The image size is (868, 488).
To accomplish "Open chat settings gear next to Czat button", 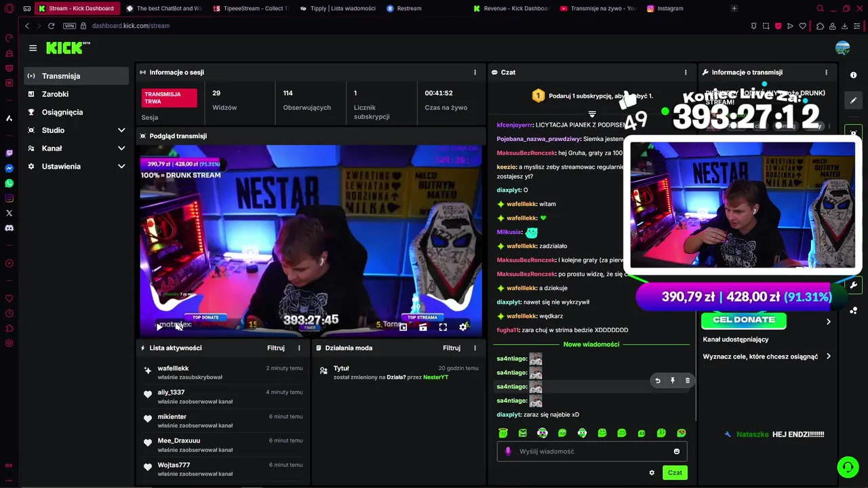I will 652,472.
